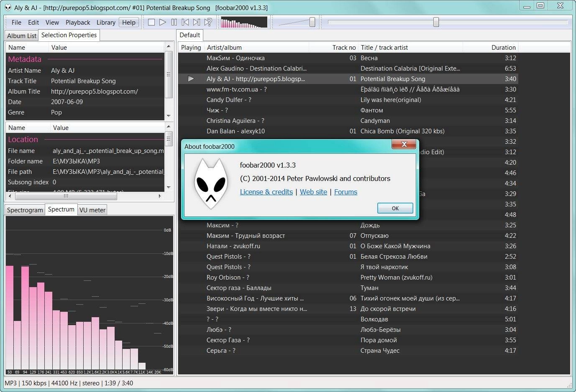Click the Play button in toolbar
The width and height of the screenshot is (576, 392).
pyautogui.click(x=163, y=22)
